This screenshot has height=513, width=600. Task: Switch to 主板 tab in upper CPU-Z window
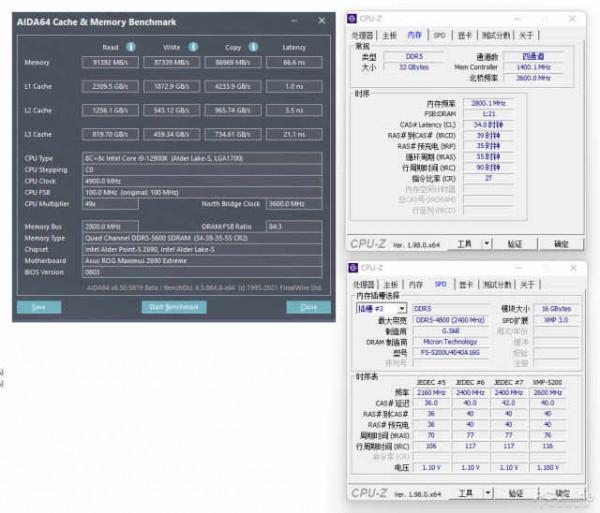[x=389, y=36]
